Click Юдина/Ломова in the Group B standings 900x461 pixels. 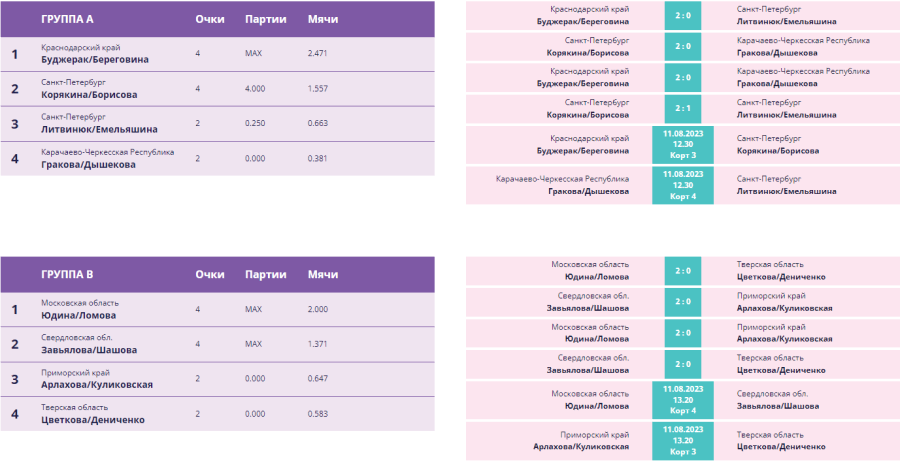point(79,314)
